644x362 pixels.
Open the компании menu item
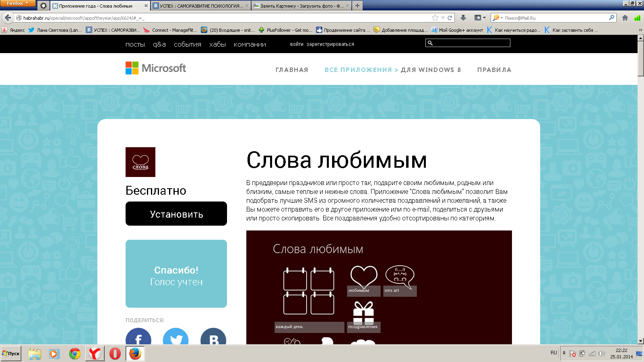(250, 44)
